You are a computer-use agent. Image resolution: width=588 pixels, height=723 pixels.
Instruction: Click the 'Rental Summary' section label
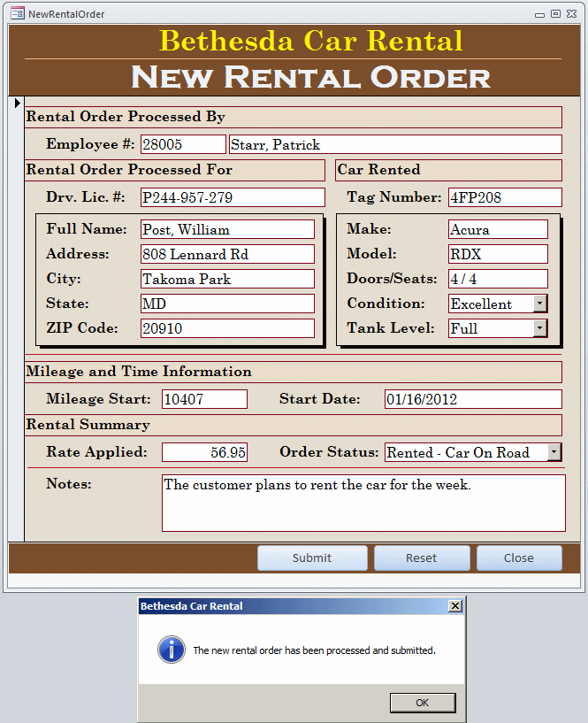point(88,425)
